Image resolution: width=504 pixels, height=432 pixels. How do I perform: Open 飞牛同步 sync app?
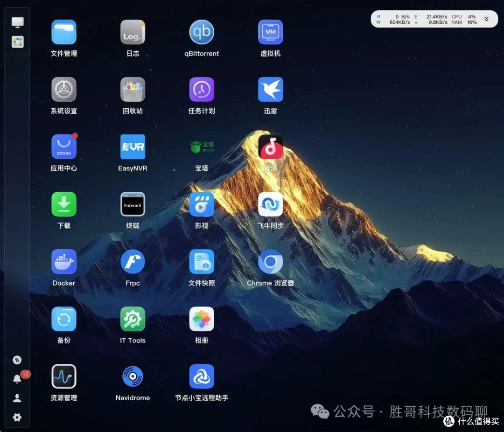click(x=270, y=204)
